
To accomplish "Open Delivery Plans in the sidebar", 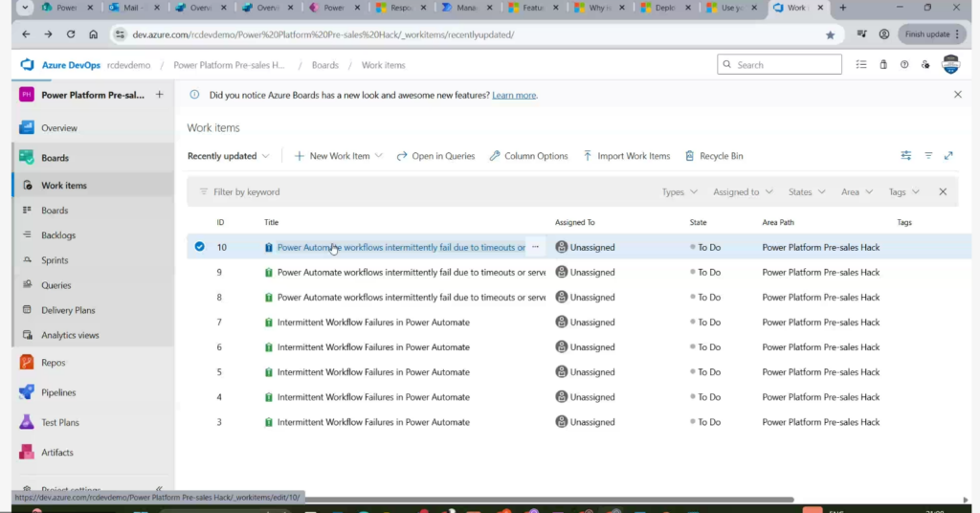I will pos(68,310).
